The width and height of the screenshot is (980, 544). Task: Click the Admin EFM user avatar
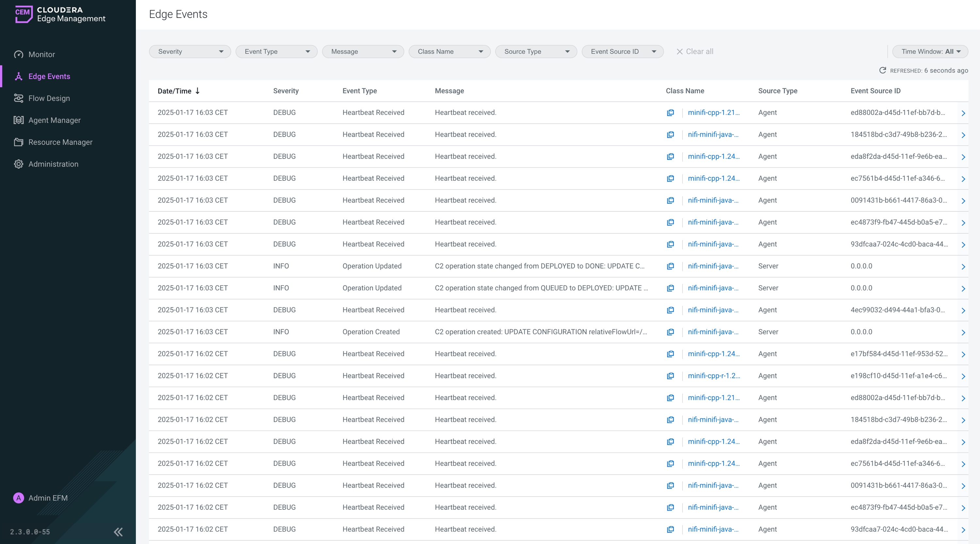click(x=18, y=498)
